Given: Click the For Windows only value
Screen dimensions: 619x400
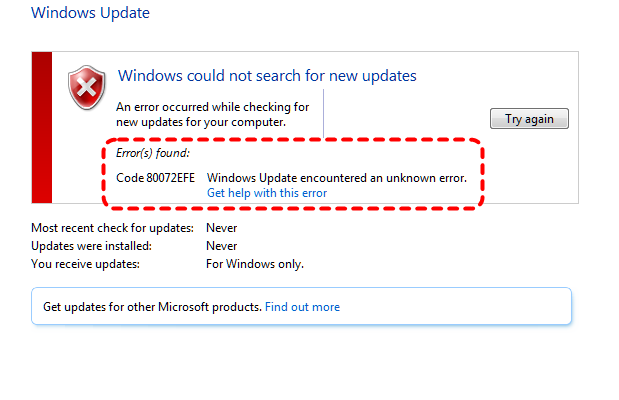Looking at the screenshot, I should pos(254,264).
